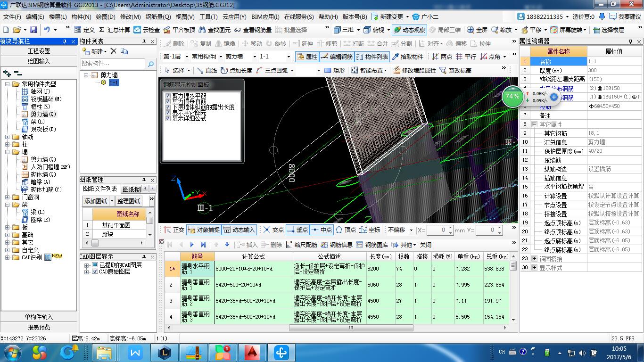Click the 报表预览 button
Screen dimensions: 644x362
point(39,327)
